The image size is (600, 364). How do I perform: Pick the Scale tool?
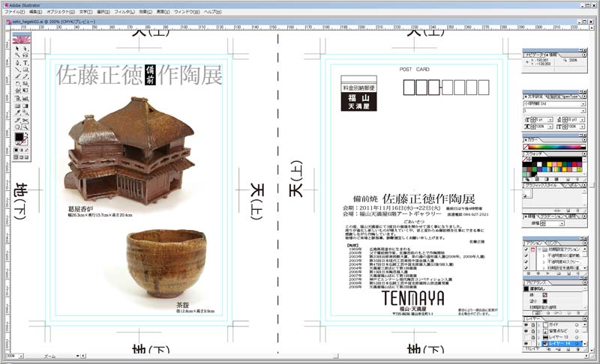coord(25,84)
